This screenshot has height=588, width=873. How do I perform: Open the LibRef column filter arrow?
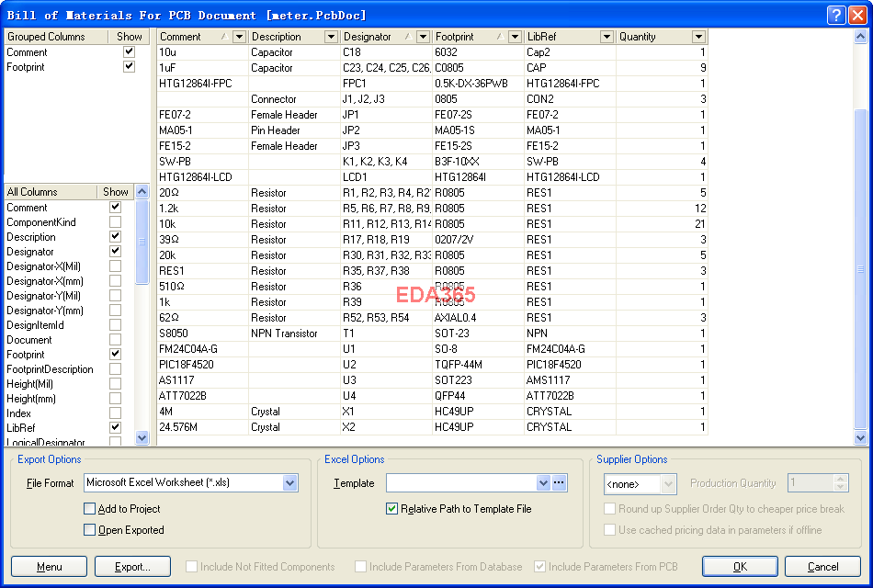coord(607,37)
